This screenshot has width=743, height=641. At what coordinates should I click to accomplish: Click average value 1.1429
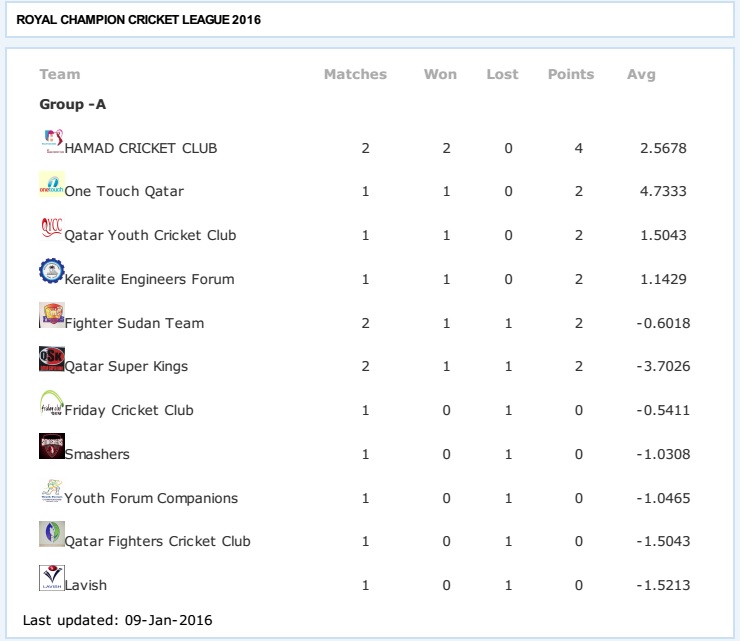[663, 279]
